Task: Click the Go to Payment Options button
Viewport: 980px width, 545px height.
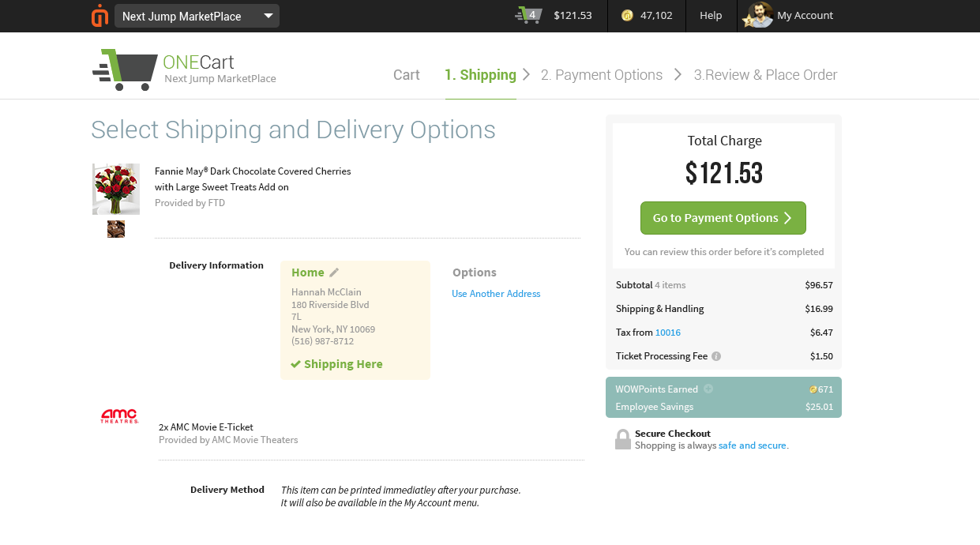Action: [x=723, y=218]
